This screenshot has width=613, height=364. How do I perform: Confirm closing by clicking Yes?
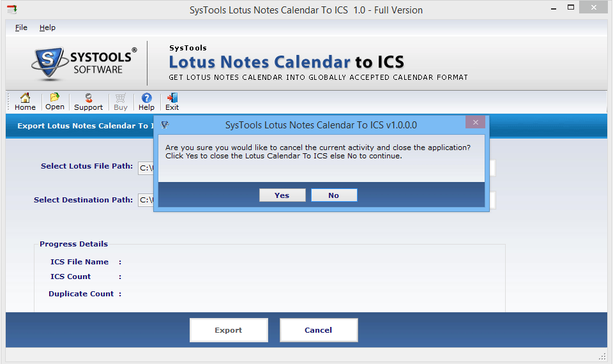click(x=282, y=195)
